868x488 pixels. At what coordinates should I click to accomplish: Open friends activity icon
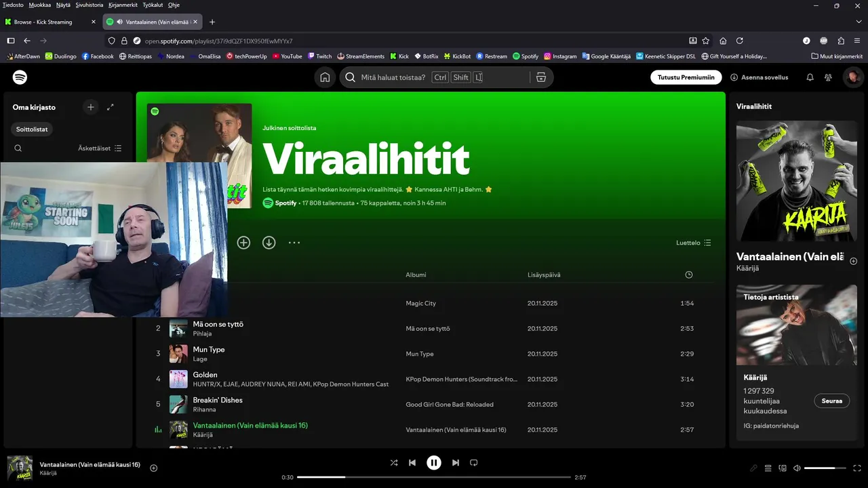828,77
